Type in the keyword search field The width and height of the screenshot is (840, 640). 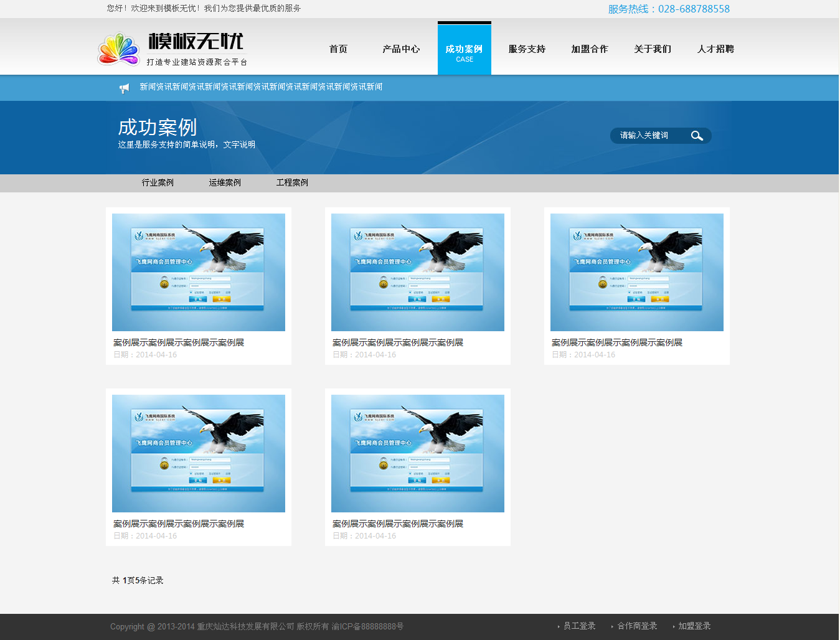(x=648, y=136)
